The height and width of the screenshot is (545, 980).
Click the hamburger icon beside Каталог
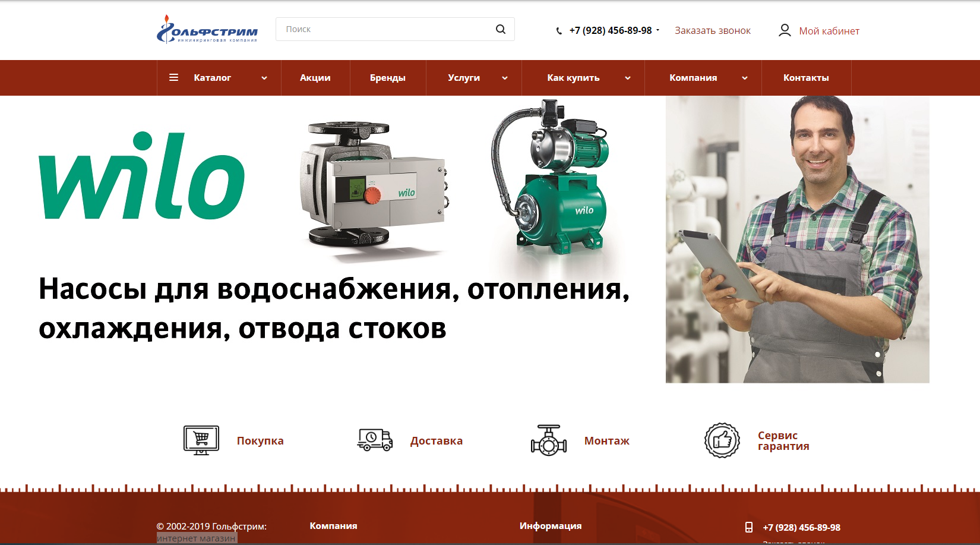coord(173,77)
